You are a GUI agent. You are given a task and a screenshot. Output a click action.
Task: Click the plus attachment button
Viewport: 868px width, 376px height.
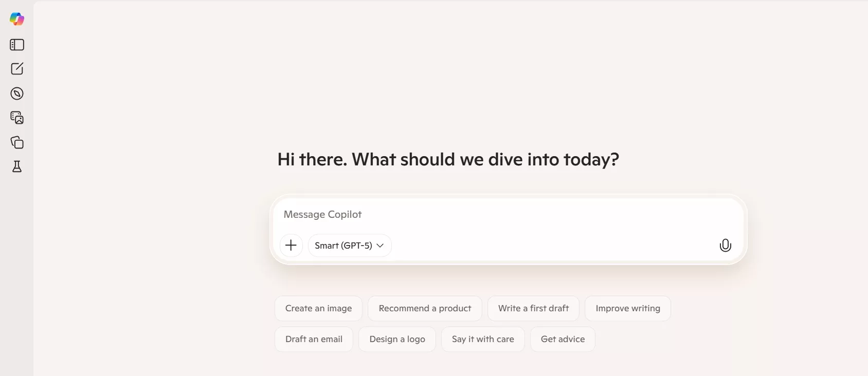[x=291, y=246]
